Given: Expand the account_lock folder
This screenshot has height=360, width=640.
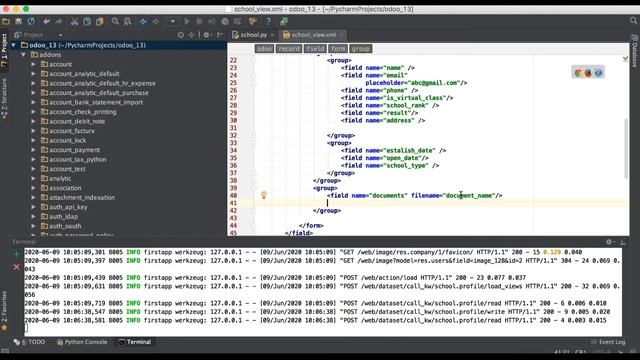Looking at the screenshot, I should coord(33,140).
